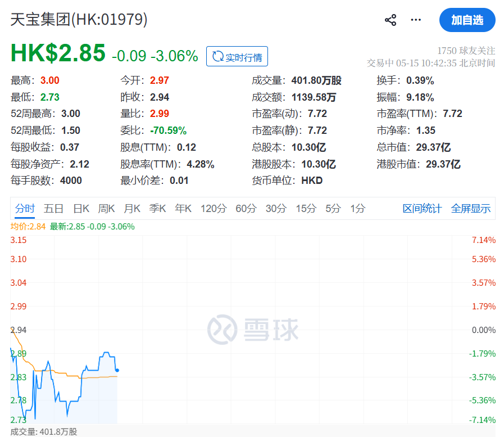Viewport: 504px width, 437px height.
Task: Click the 最低 value 2.73
Action: tap(50, 97)
